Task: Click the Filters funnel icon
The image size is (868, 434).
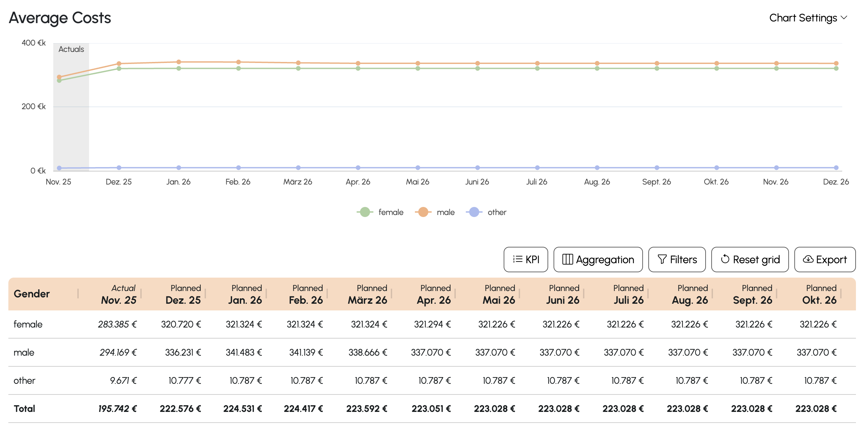Action: pyautogui.click(x=662, y=260)
